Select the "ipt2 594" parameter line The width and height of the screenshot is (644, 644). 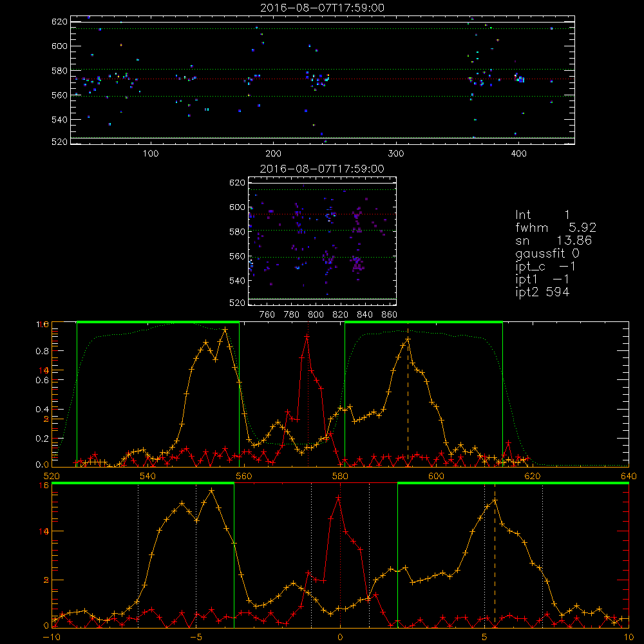click(542, 292)
